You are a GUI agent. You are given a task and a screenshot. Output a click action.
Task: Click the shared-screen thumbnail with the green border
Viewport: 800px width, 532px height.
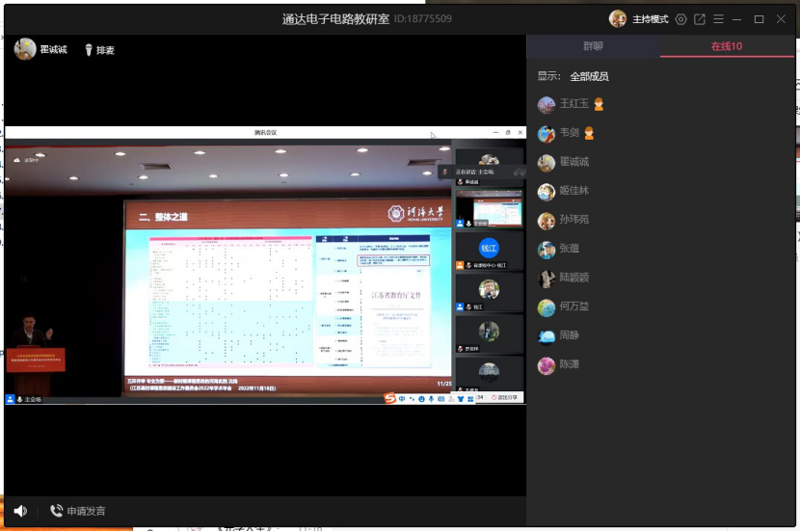tap(489, 208)
